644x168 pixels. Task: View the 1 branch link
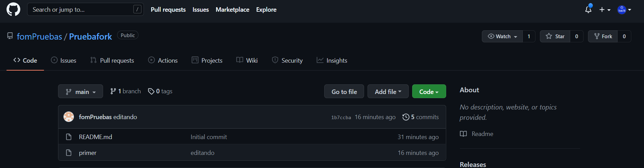tap(125, 91)
